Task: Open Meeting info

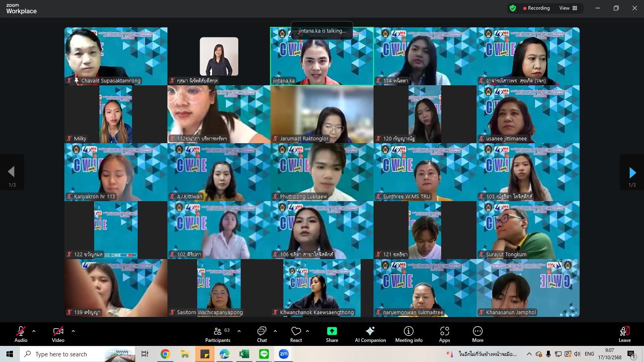Action: 409,334
